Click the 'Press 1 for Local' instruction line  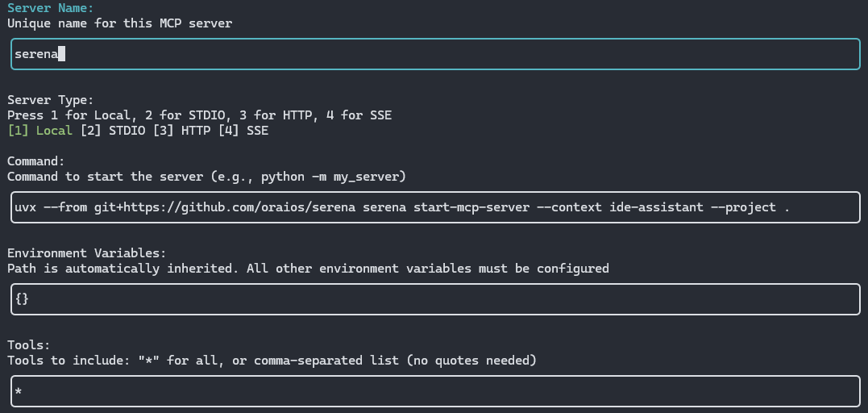click(199, 115)
